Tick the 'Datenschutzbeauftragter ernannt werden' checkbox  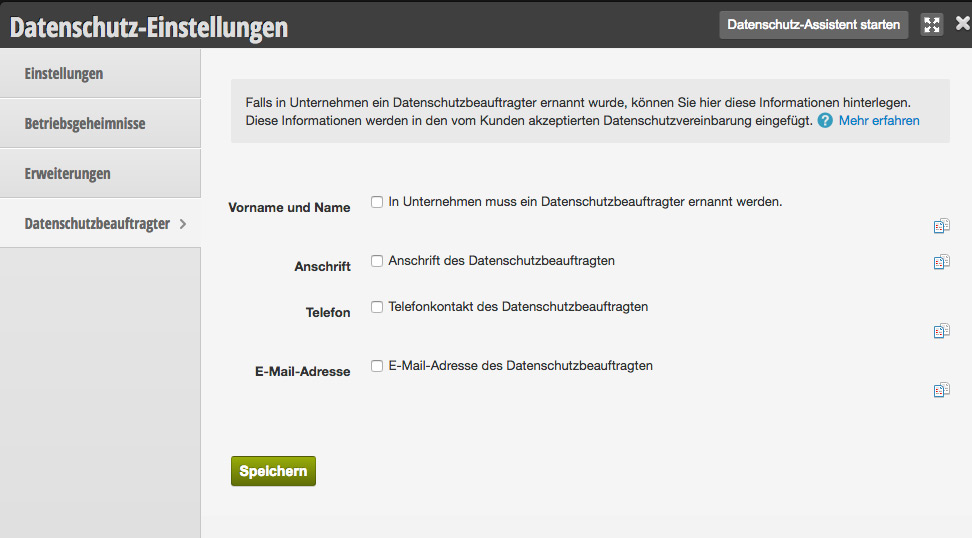(x=377, y=202)
